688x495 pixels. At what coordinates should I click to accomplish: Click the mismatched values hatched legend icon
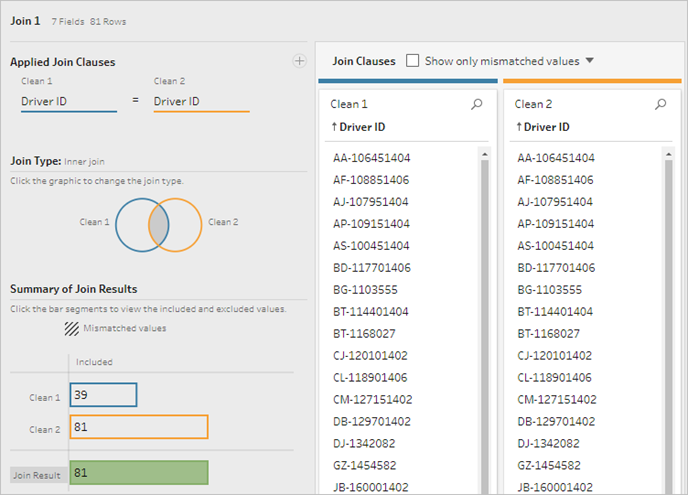click(x=72, y=328)
